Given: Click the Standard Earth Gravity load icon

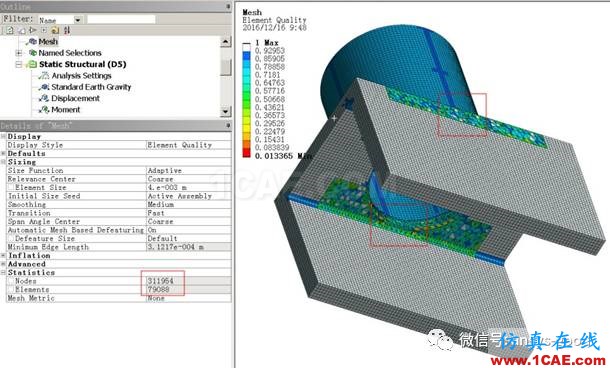Looking at the screenshot, I should 44,87.
